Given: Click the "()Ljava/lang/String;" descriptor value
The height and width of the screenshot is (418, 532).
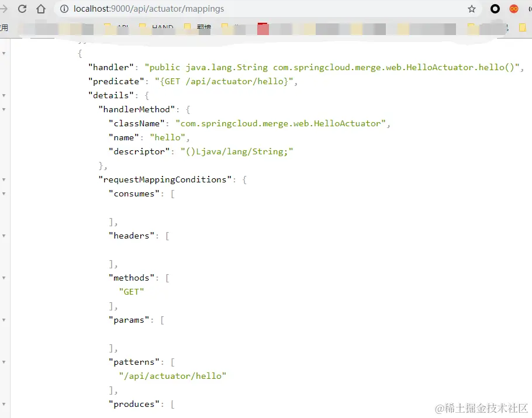Looking at the screenshot, I should pyautogui.click(x=237, y=151).
